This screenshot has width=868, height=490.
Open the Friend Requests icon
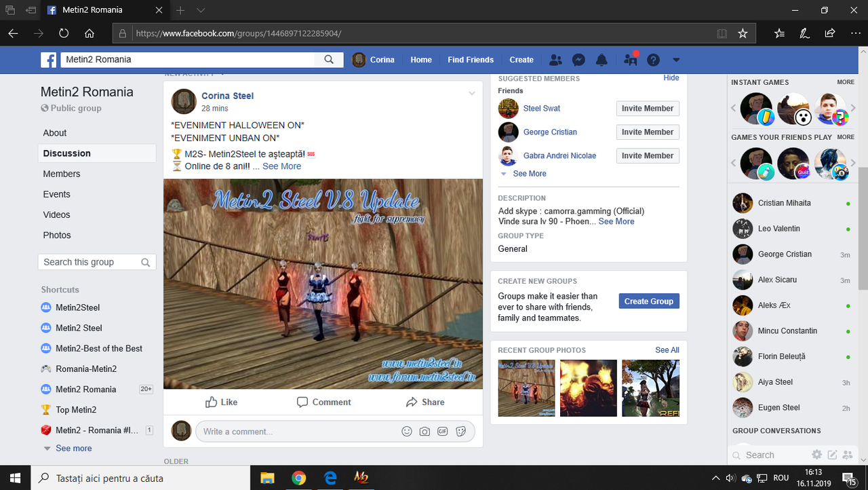[555, 60]
